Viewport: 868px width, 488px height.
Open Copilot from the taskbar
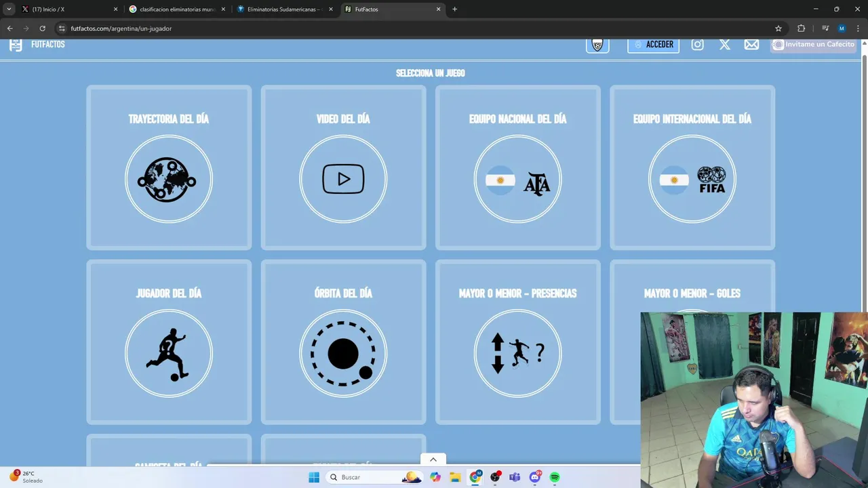(435, 477)
